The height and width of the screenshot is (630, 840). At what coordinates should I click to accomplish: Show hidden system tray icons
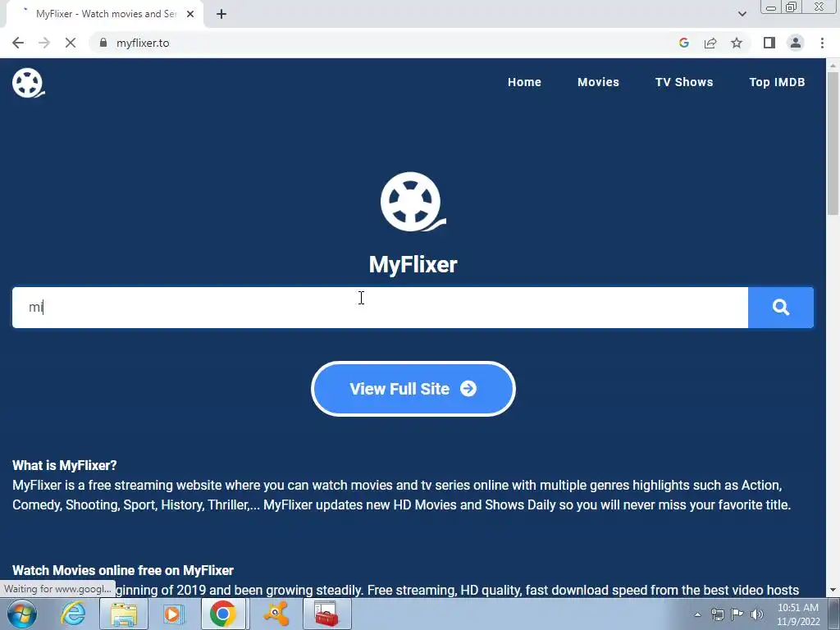(697, 614)
